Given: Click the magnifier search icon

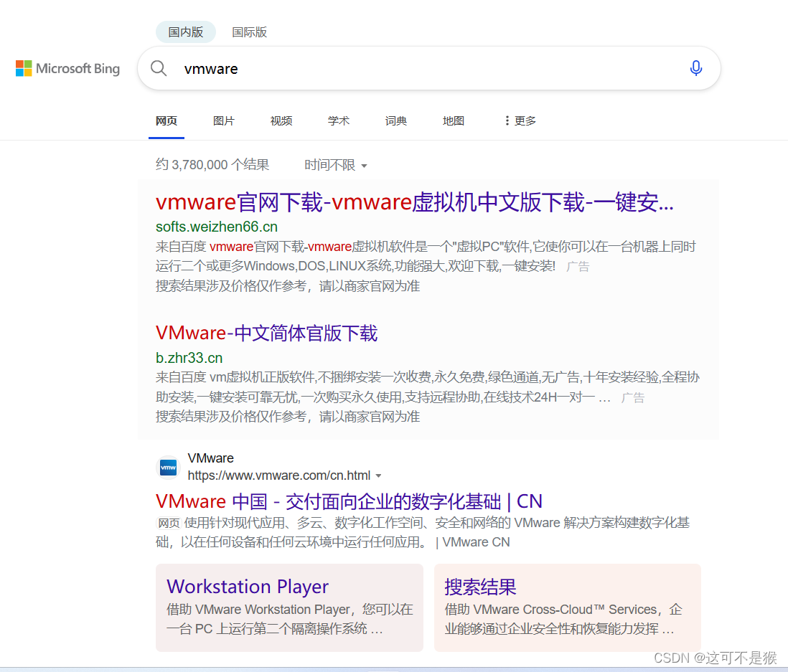Looking at the screenshot, I should click(x=159, y=68).
